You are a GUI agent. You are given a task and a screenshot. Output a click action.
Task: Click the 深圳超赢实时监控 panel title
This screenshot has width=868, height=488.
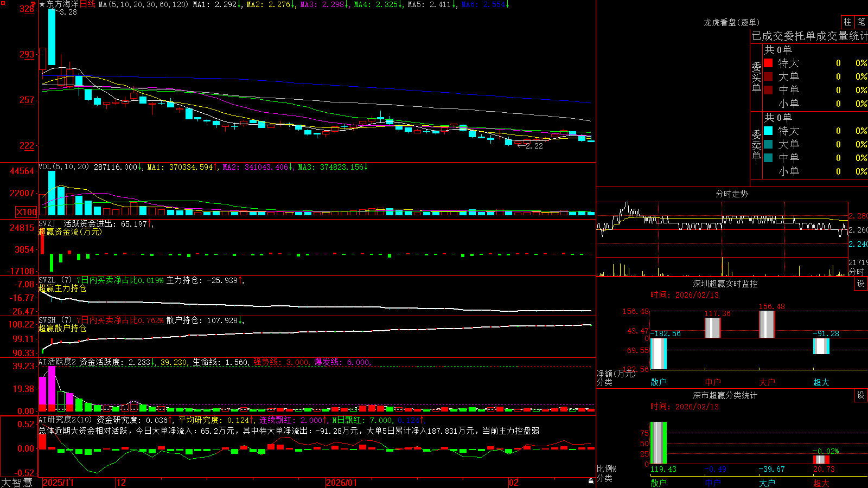[x=725, y=284]
